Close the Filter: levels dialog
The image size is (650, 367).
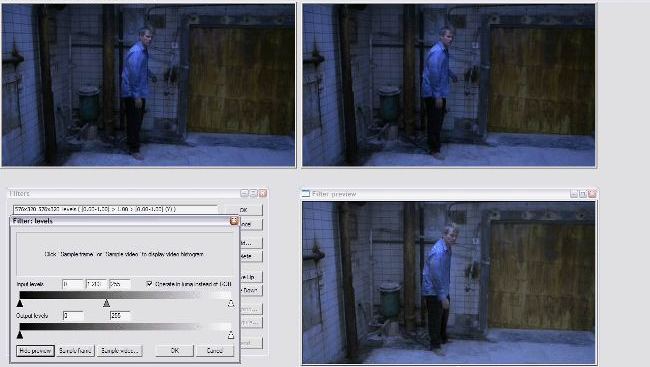pos(234,221)
